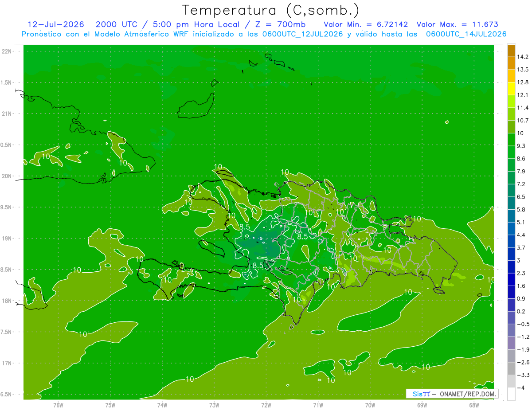Viewport: 532px width, 411px height.
Task: Click the '9.3' colorbar label
Action: click(x=521, y=146)
